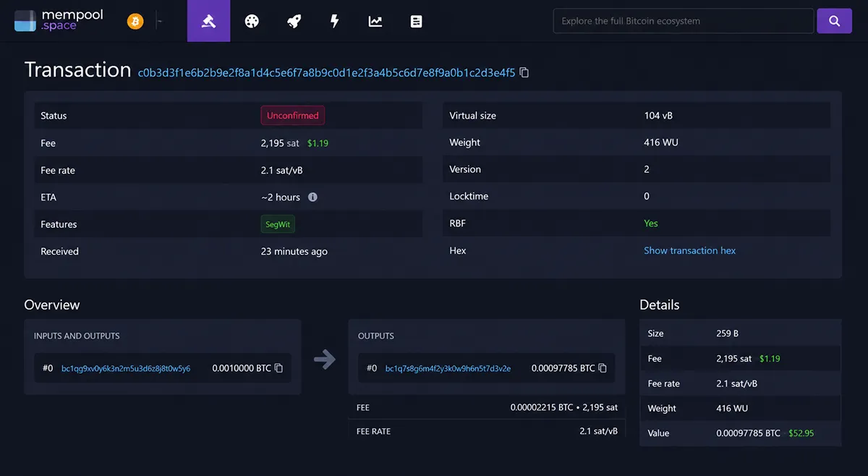Open the Dashboard gavel tab
Viewport: 868px width, 476px height.
coord(208,21)
